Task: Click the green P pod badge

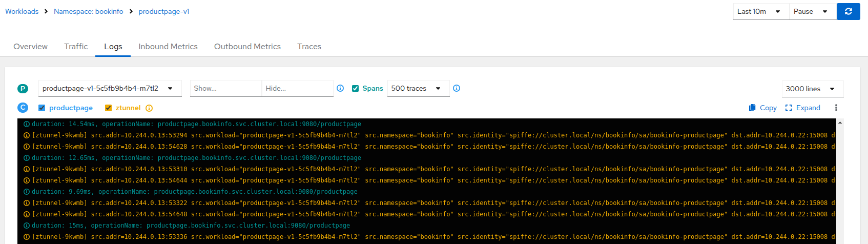Action: click(x=23, y=89)
